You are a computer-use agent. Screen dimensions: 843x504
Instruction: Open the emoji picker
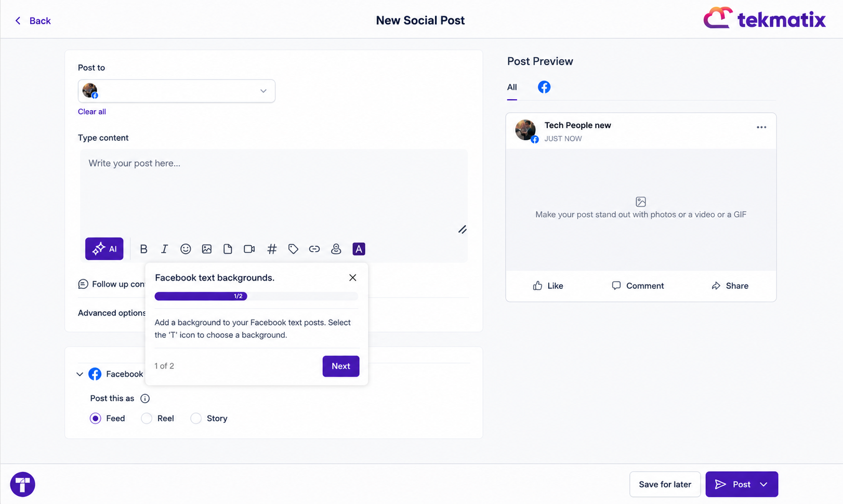(186, 249)
